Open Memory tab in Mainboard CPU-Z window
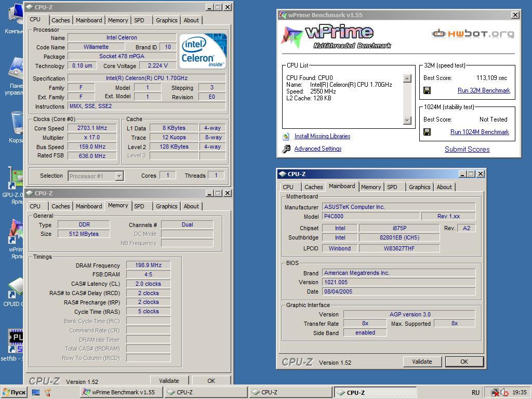The image size is (532, 399). coord(371,187)
